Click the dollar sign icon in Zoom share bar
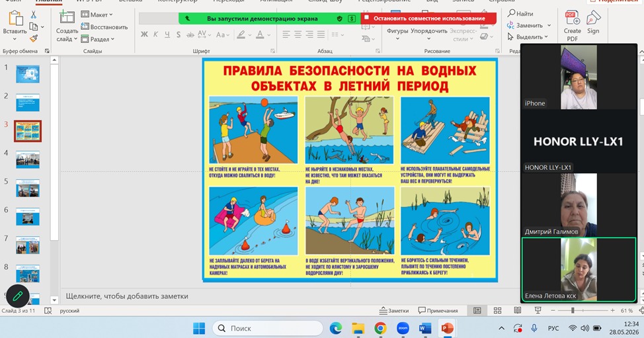 (352, 19)
